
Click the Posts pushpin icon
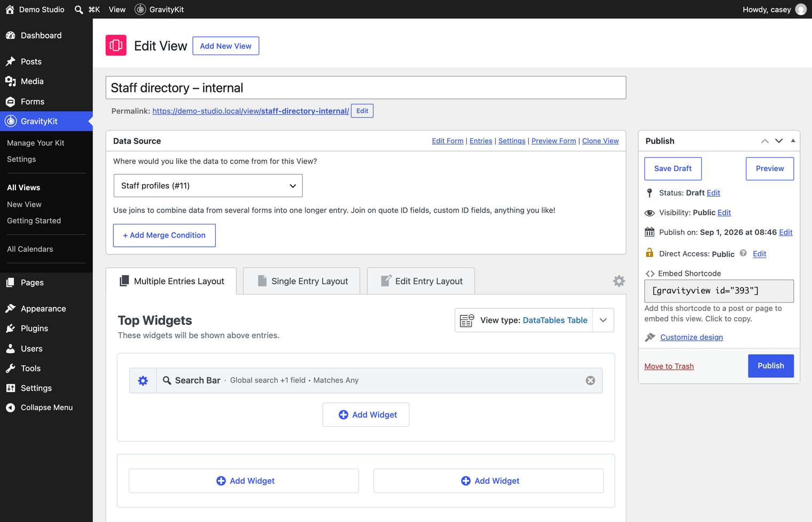11,61
